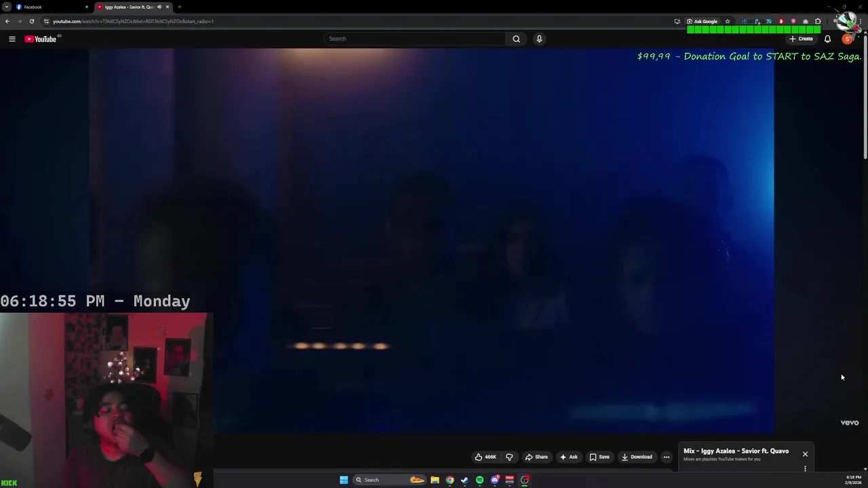Open a new browser tab
The image size is (868, 488).
point(179,7)
